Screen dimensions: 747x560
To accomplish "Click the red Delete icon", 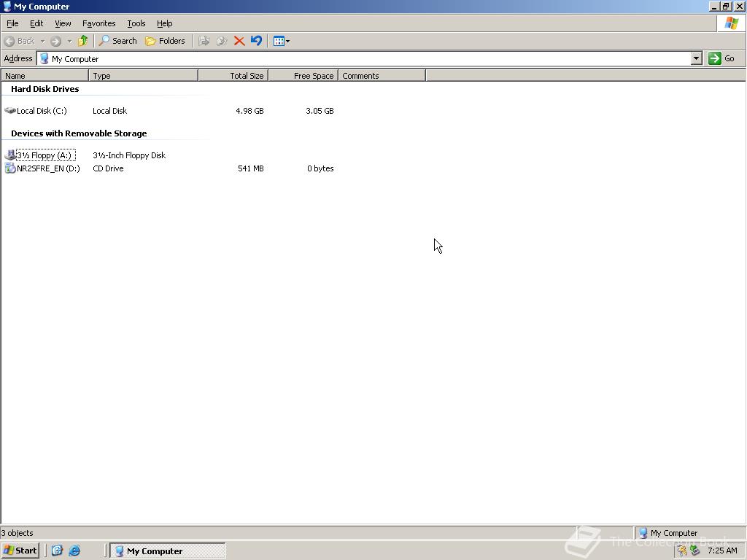I will (239, 41).
